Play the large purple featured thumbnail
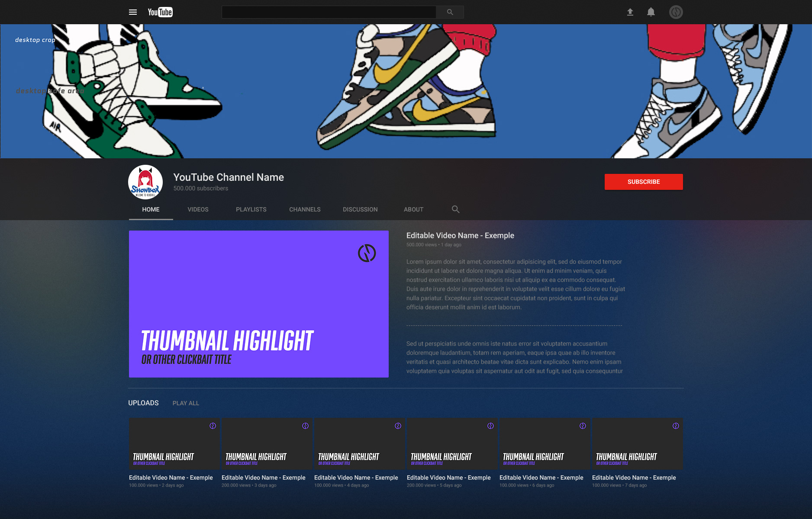Image resolution: width=812 pixels, height=519 pixels. coord(259,304)
